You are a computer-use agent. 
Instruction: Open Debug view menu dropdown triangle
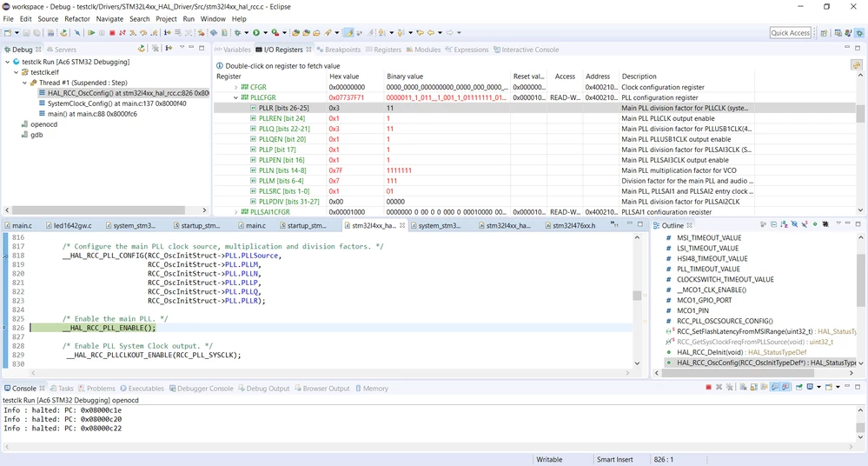pyautogui.click(x=182, y=48)
